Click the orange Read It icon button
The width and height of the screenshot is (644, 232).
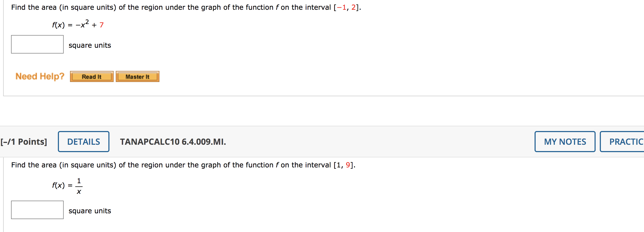coord(91,76)
